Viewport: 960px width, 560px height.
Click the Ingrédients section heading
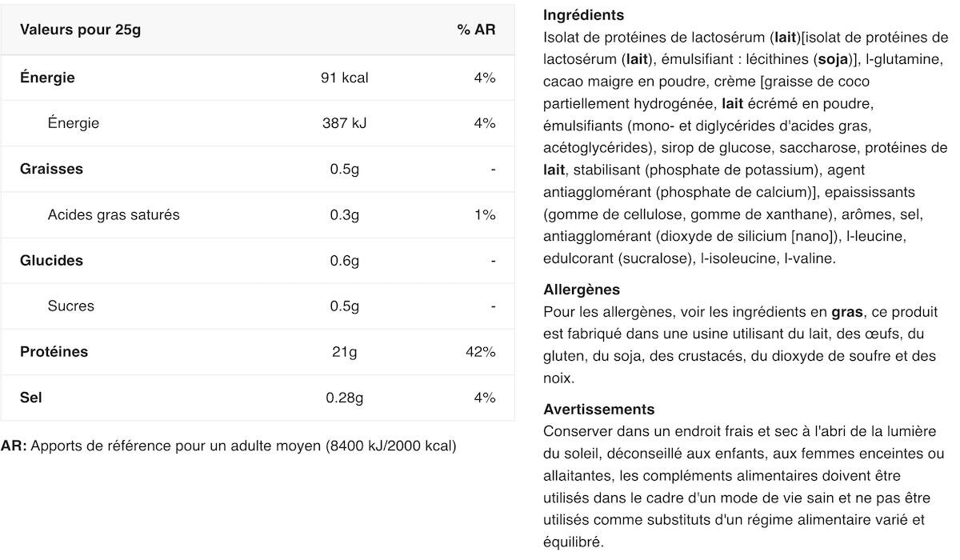pyautogui.click(x=583, y=15)
